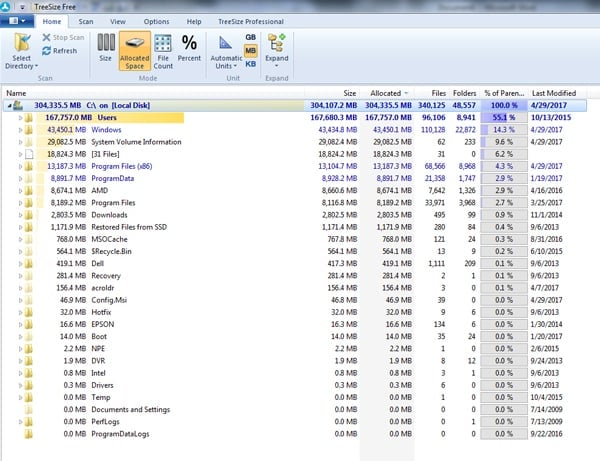Expand the Windows folder

pyautogui.click(x=20, y=130)
